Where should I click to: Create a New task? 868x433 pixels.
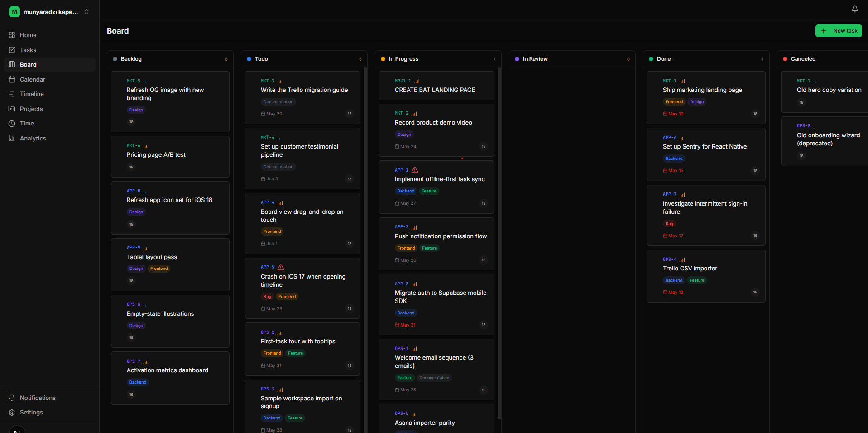pyautogui.click(x=839, y=31)
